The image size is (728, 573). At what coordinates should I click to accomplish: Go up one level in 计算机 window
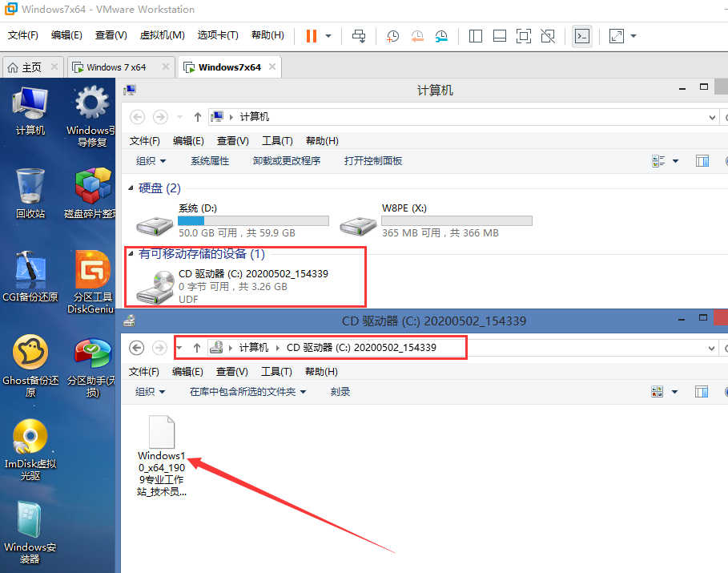(198, 117)
